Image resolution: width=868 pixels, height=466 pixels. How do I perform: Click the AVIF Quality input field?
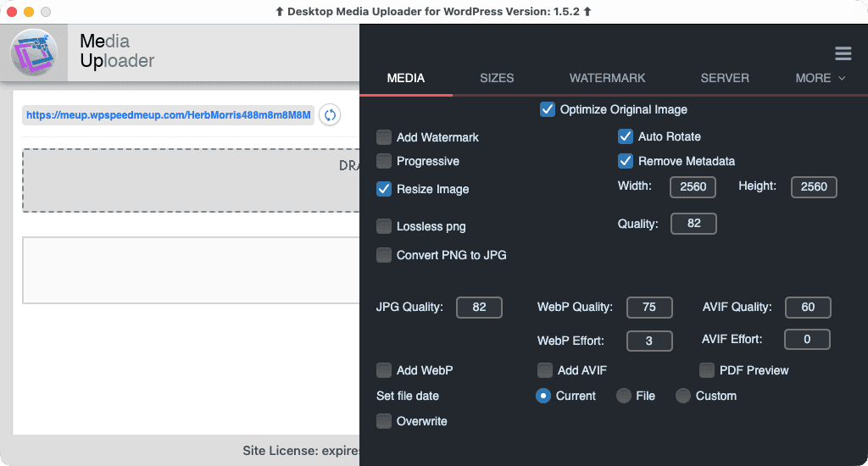point(808,308)
